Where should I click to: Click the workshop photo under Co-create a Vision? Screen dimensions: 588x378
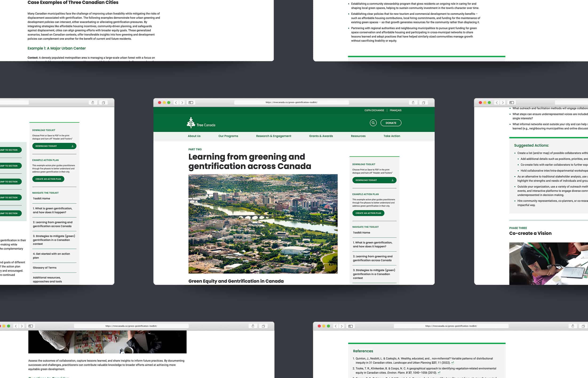(x=548, y=264)
